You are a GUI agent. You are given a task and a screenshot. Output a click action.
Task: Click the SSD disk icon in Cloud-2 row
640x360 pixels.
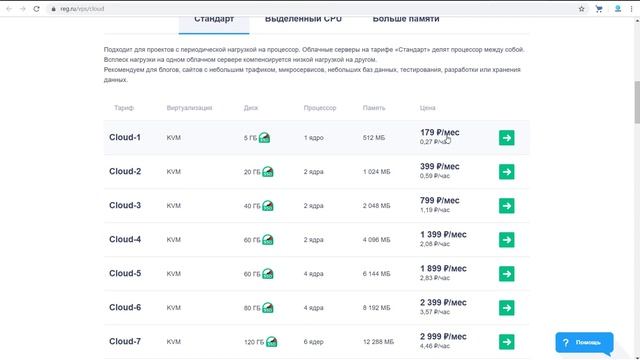pyautogui.click(x=268, y=172)
